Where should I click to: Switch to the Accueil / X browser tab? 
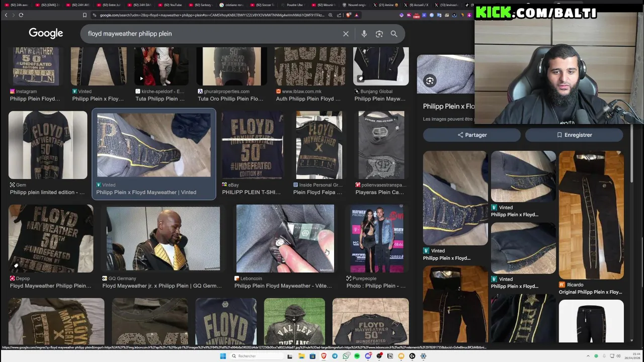pyautogui.click(x=417, y=5)
